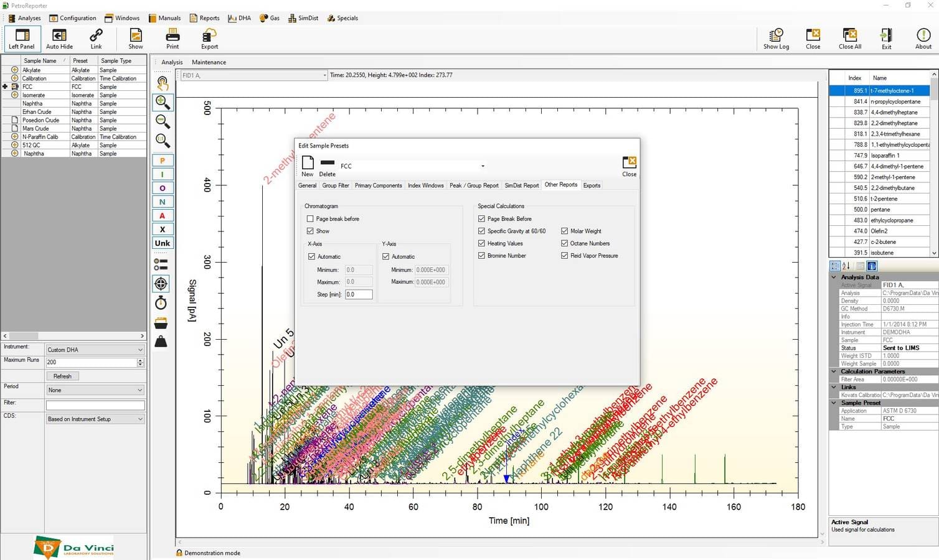Disable X-Axis Automatic checkbox
Viewport: 939px width, 560px height.
click(312, 256)
